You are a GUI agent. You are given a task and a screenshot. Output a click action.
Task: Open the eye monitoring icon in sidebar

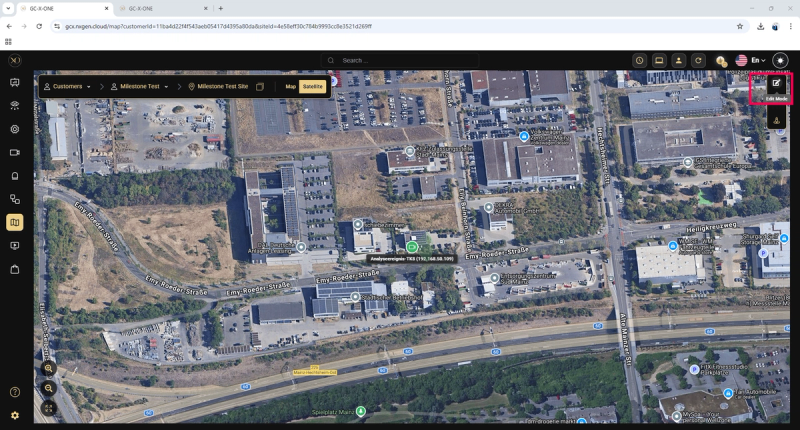(15, 106)
